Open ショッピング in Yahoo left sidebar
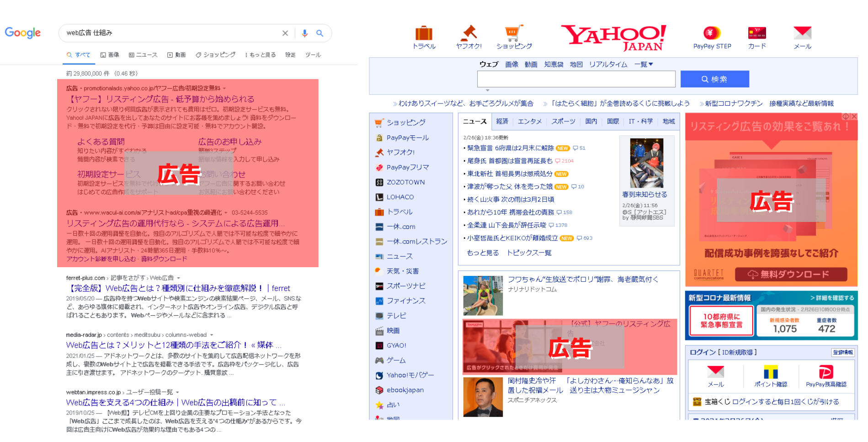The width and height of the screenshot is (868, 442). pos(406,123)
